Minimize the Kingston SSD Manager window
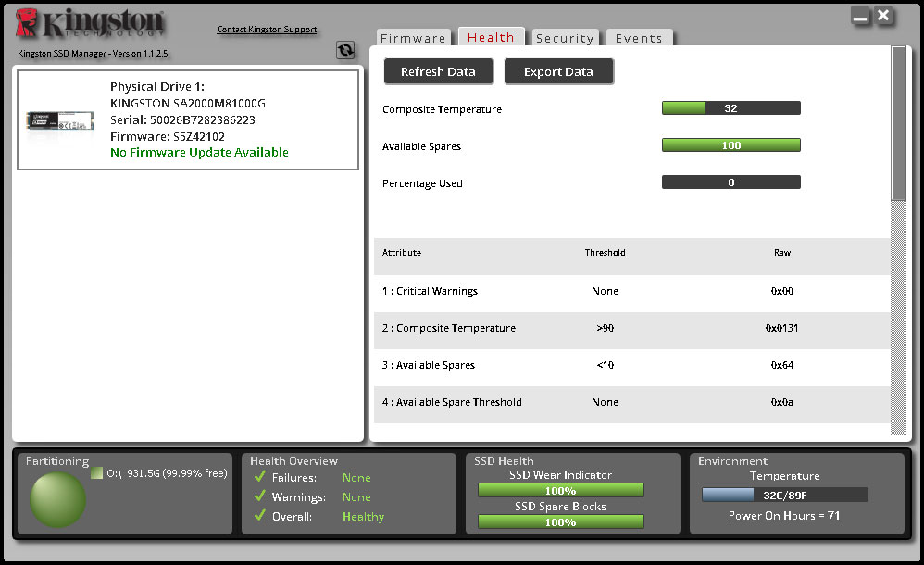 (860, 17)
